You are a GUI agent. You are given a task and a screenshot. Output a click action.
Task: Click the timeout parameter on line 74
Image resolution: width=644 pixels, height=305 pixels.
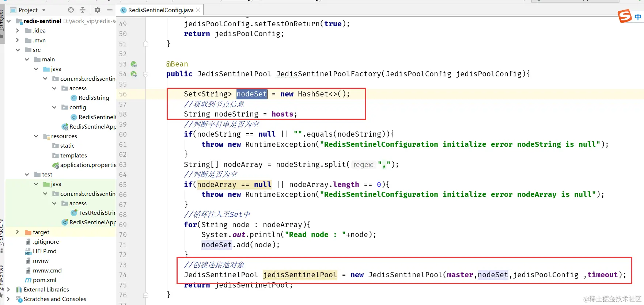pyautogui.click(x=602, y=275)
